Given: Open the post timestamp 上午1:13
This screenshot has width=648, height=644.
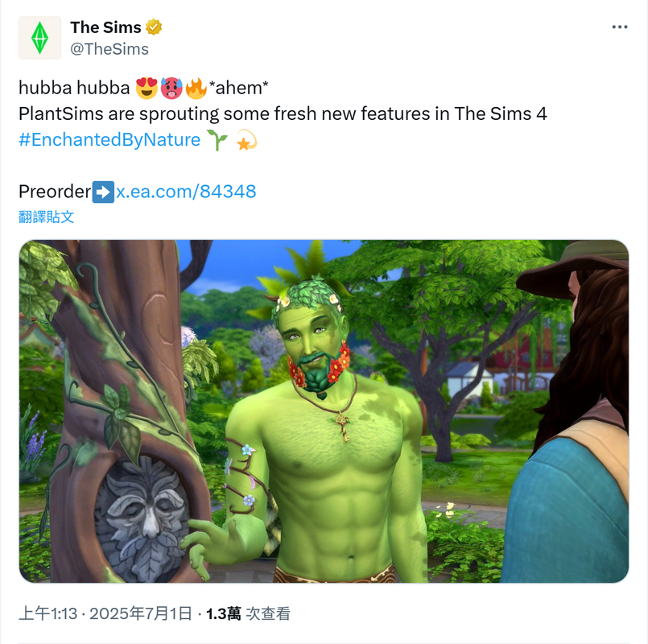Looking at the screenshot, I should click(x=48, y=613).
